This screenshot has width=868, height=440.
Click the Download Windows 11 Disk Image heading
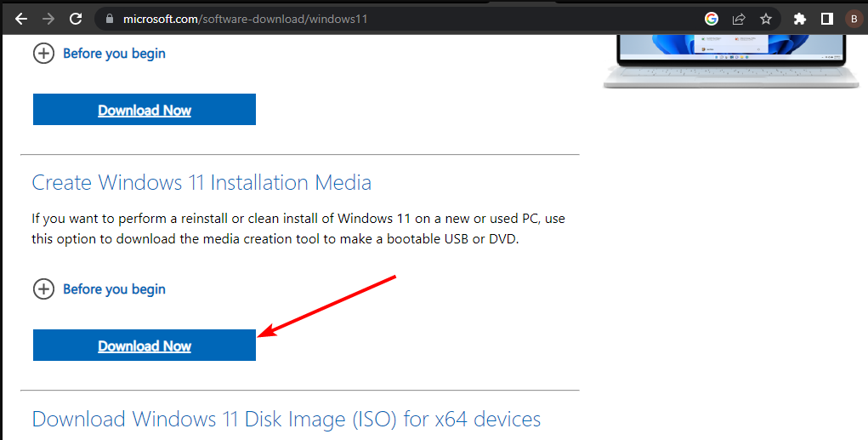286,419
